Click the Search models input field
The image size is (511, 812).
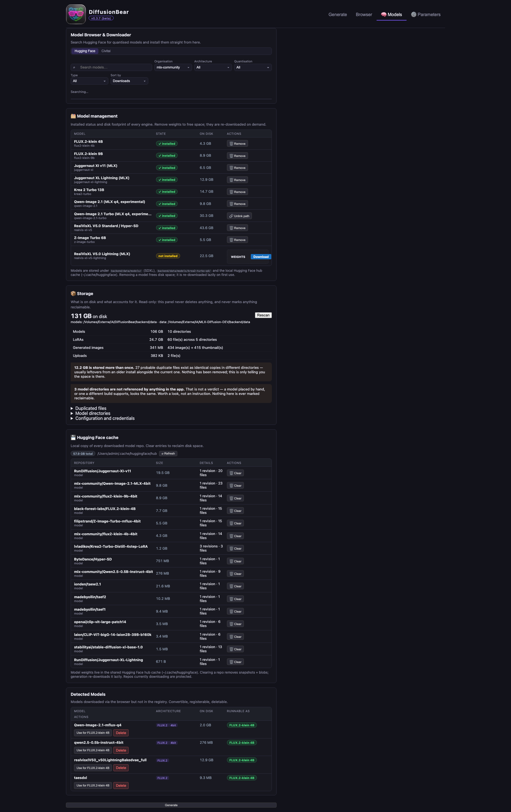coord(111,67)
